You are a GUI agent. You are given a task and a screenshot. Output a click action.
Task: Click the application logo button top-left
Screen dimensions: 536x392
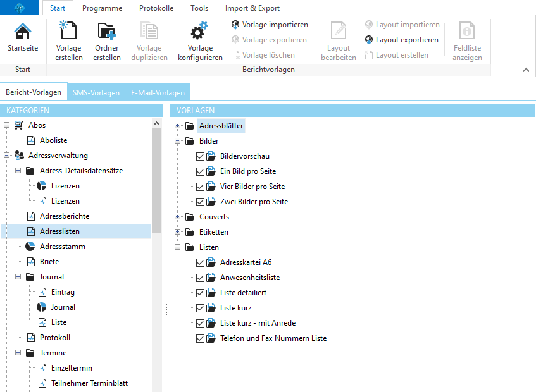click(22, 8)
